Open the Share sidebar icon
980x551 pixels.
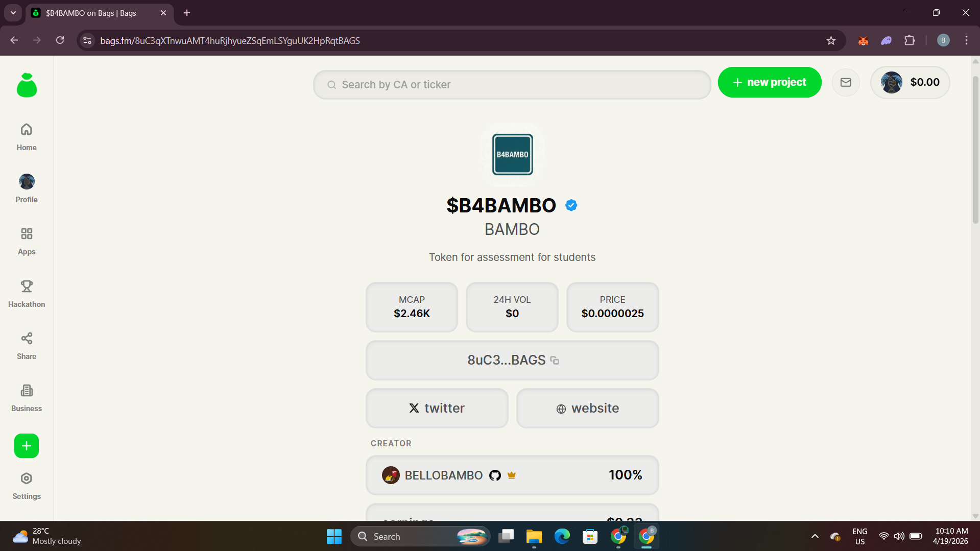tap(27, 338)
